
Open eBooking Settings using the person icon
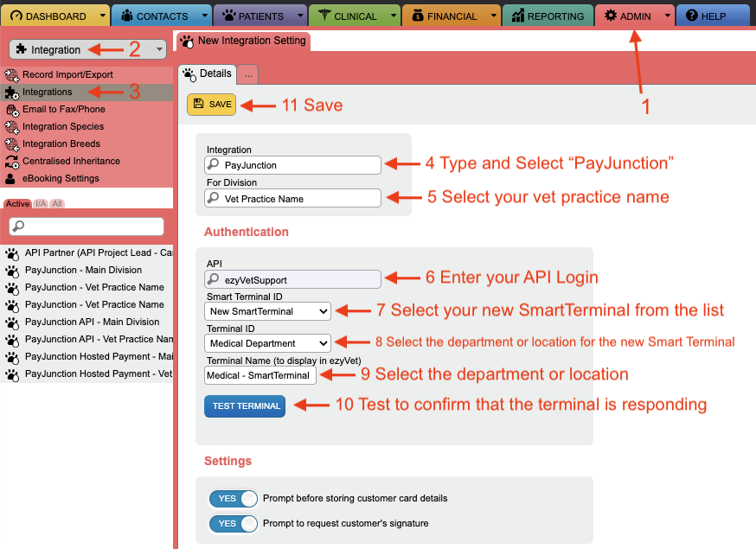click(x=10, y=178)
